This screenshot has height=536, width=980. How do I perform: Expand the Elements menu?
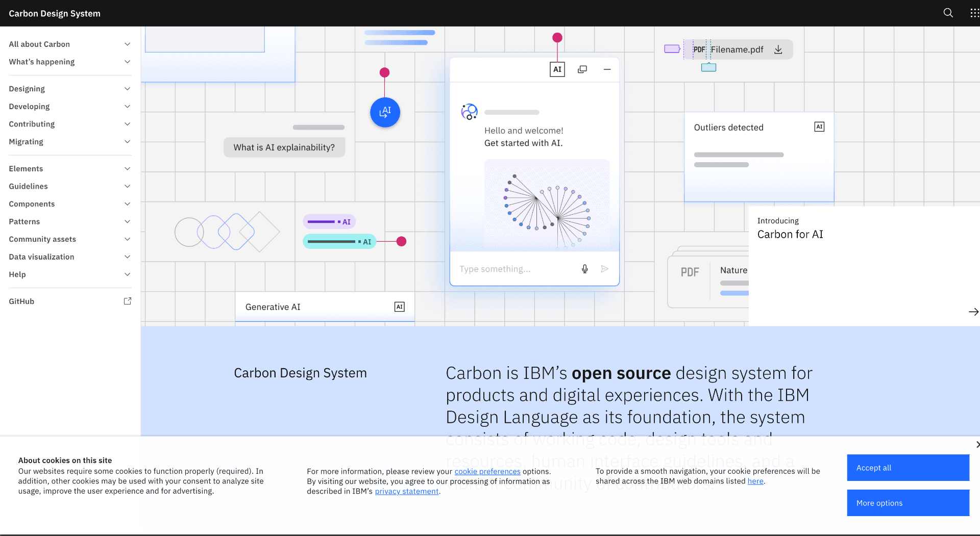70,168
